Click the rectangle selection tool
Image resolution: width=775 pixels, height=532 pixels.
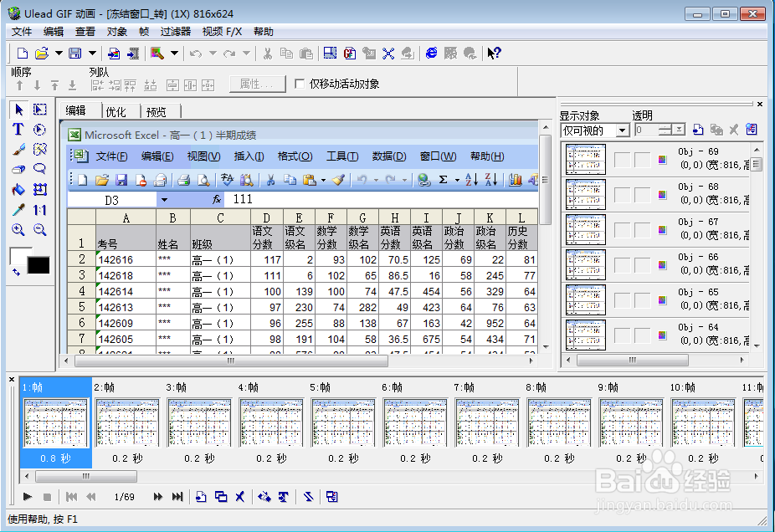point(40,110)
